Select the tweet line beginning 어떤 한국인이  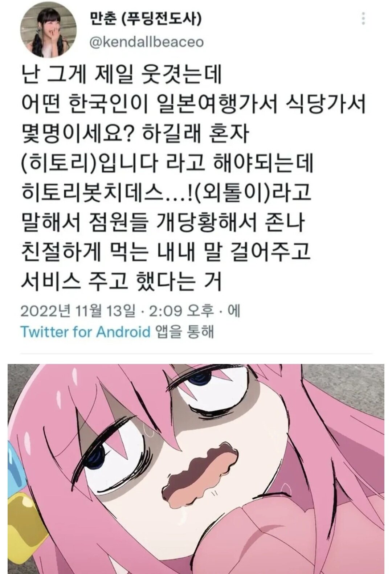(193, 104)
